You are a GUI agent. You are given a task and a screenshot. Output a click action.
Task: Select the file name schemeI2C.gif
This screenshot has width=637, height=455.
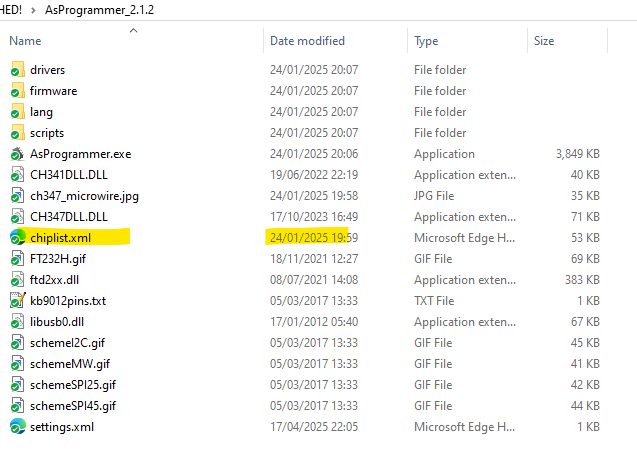(67, 343)
